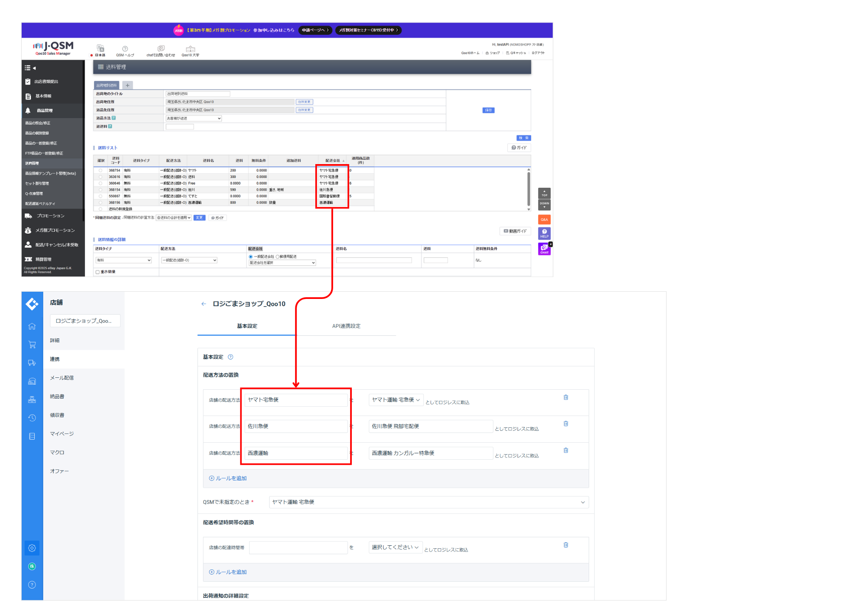Select radio for shipping code 550867
The width and height of the screenshot is (868, 614).
click(x=100, y=196)
